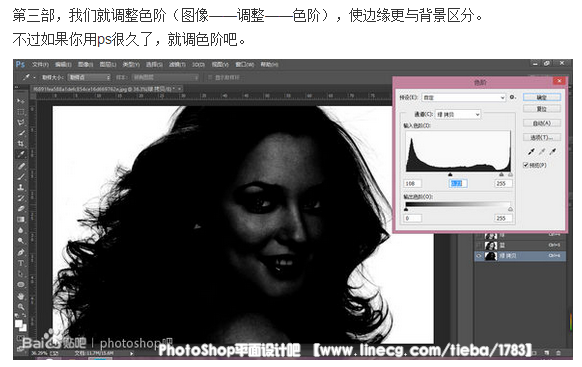Click the input highlights white slider handle
Screen dimensions: 582x367
tap(510, 174)
